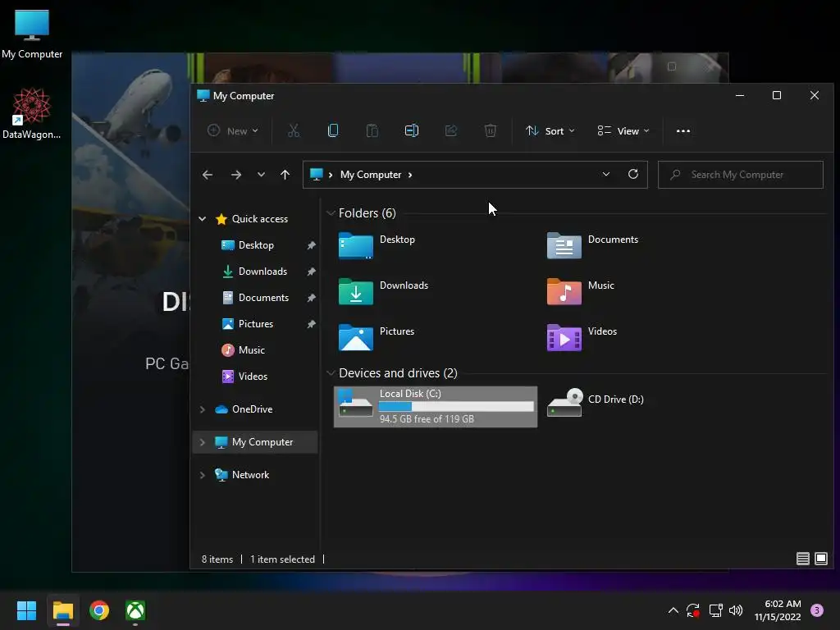Expand the My Computer tree node
The width and height of the screenshot is (840, 630).
tap(203, 442)
